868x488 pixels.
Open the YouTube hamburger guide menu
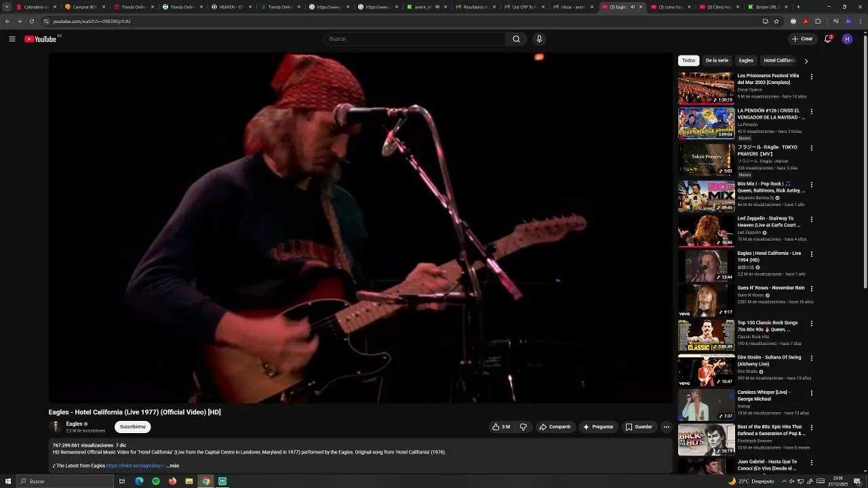click(12, 39)
